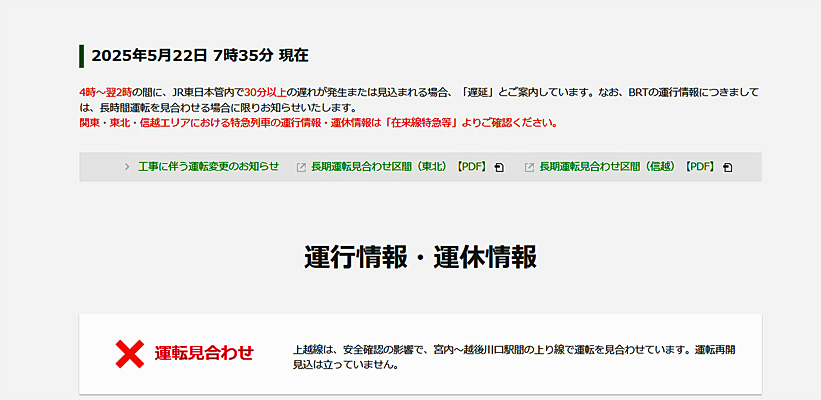Click the 運行情報・運休情報 heading

pyautogui.click(x=420, y=257)
